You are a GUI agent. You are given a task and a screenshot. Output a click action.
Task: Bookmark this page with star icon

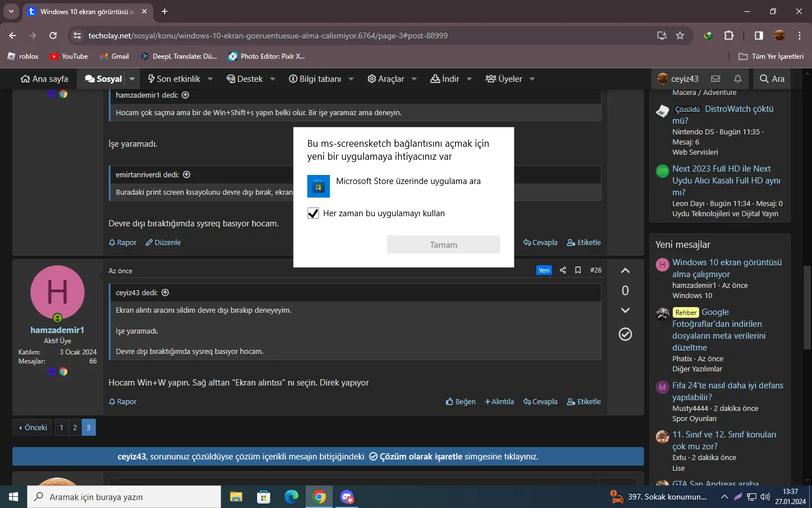pos(680,36)
